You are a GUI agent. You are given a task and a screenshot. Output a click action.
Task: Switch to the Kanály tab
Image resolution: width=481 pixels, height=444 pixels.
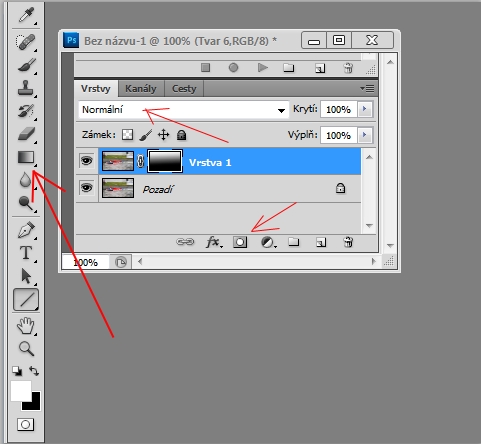pyautogui.click(x=141, y=89)
